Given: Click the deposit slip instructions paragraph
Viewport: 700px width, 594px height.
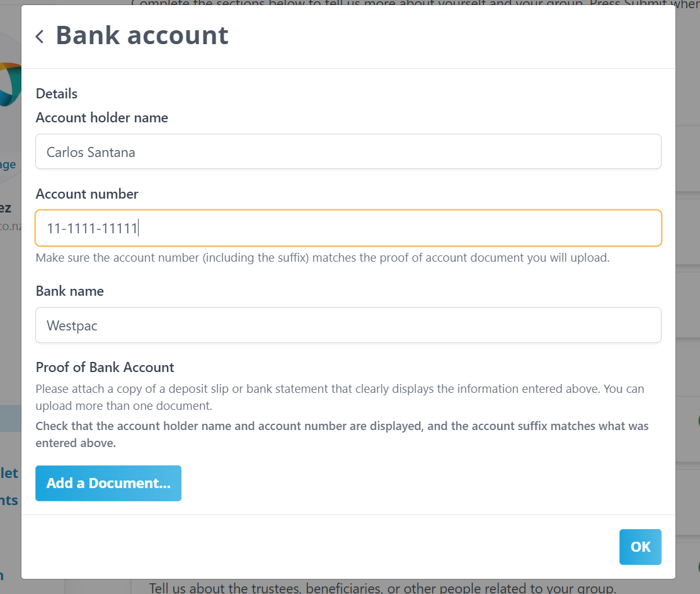Looking at the screenshot, I should tap(340, 397).
